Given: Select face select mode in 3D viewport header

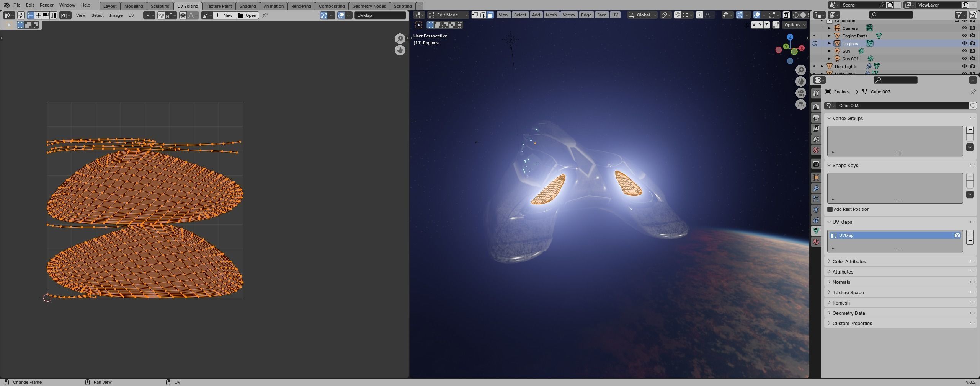Looking at the screenshot, I should [x=490, y=15].
